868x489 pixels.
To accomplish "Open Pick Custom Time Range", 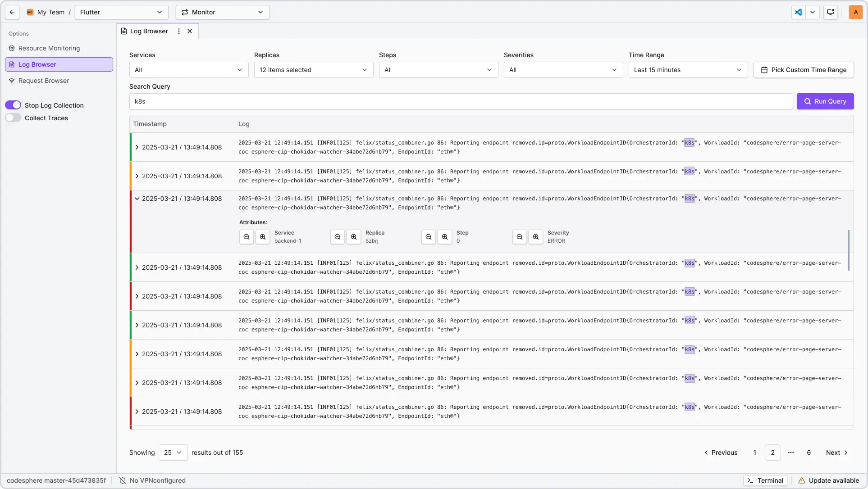I will coord(804,70).
